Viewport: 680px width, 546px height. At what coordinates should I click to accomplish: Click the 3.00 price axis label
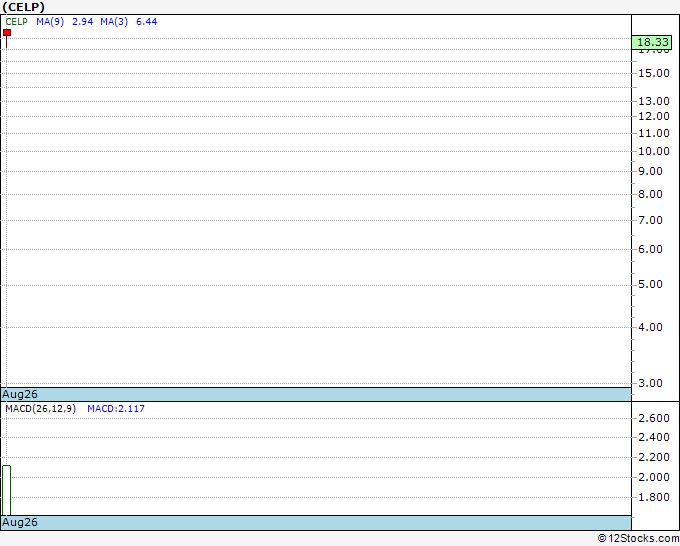(x=650, y=383)
